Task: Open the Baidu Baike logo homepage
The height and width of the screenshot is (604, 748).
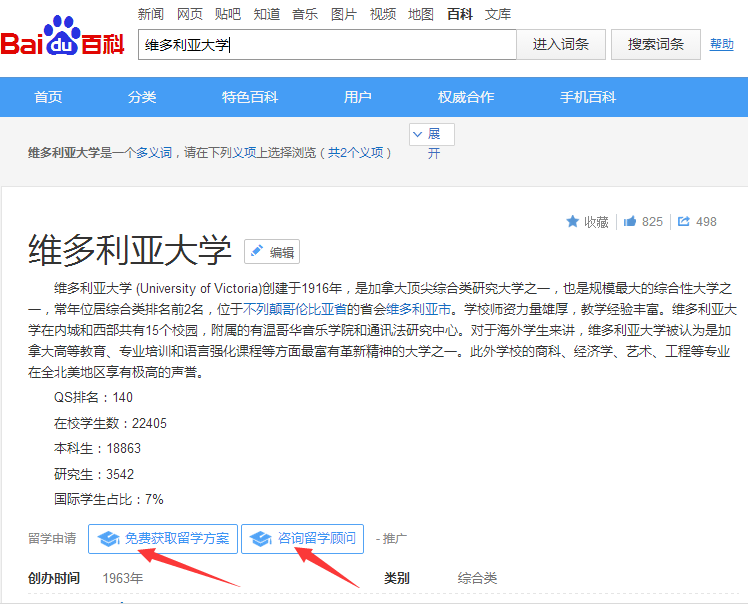Action: pyautogui.click(x=62, y=36)
